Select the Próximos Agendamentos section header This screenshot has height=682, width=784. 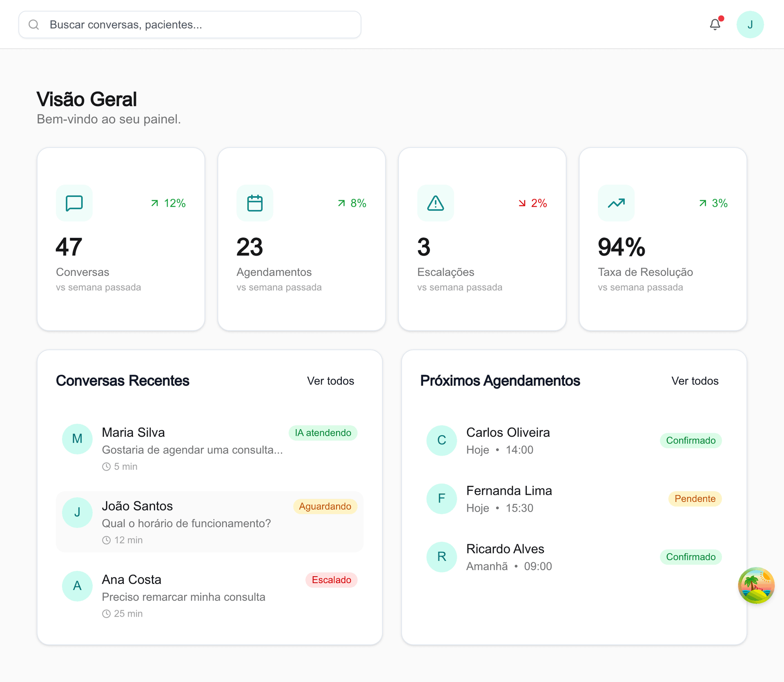point(500,380)
